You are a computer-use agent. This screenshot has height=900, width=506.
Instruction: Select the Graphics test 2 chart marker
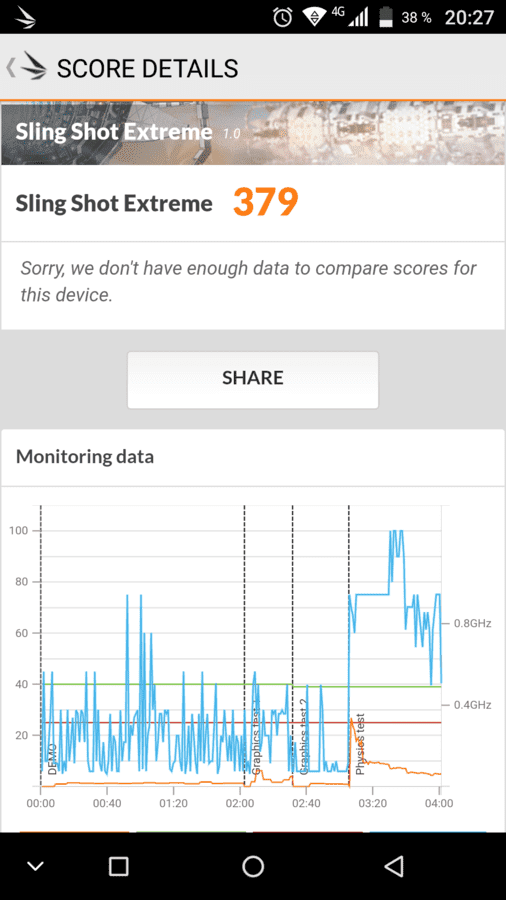[x=293, y=646]
